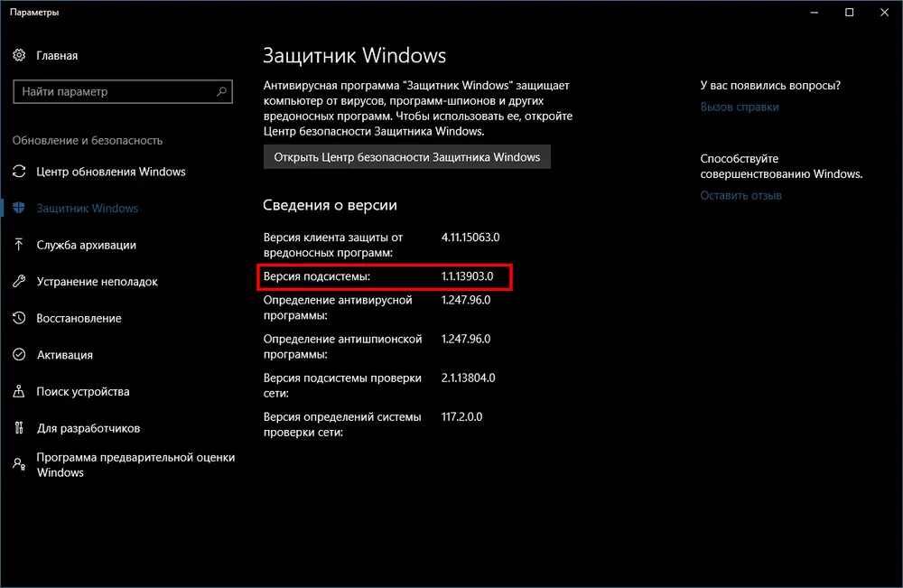Select the Поиск устройства location icon
903x588 pixels.
[20, 391]
